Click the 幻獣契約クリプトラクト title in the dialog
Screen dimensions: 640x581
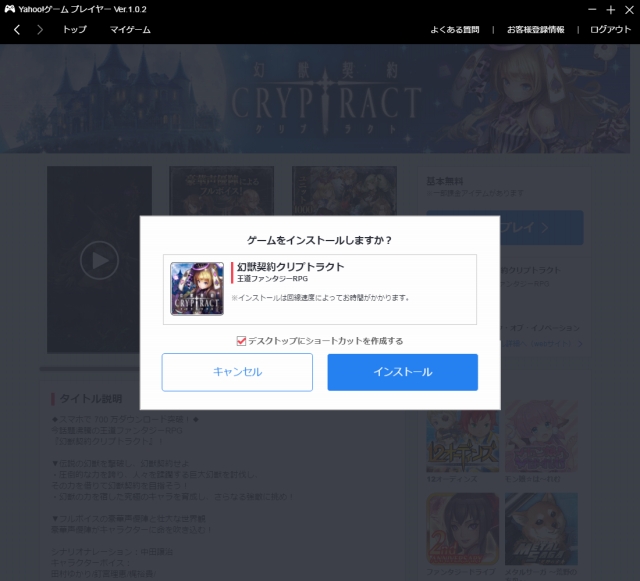[291, 267]
